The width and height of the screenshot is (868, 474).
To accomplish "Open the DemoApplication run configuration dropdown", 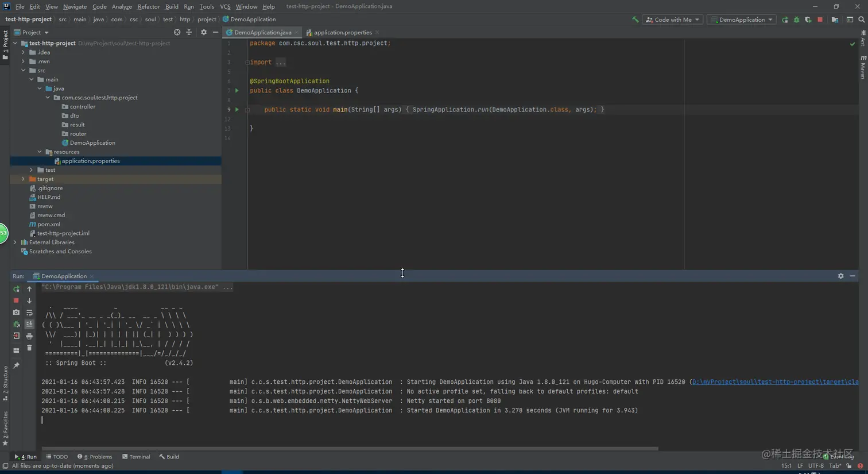I will pos(742,20).
